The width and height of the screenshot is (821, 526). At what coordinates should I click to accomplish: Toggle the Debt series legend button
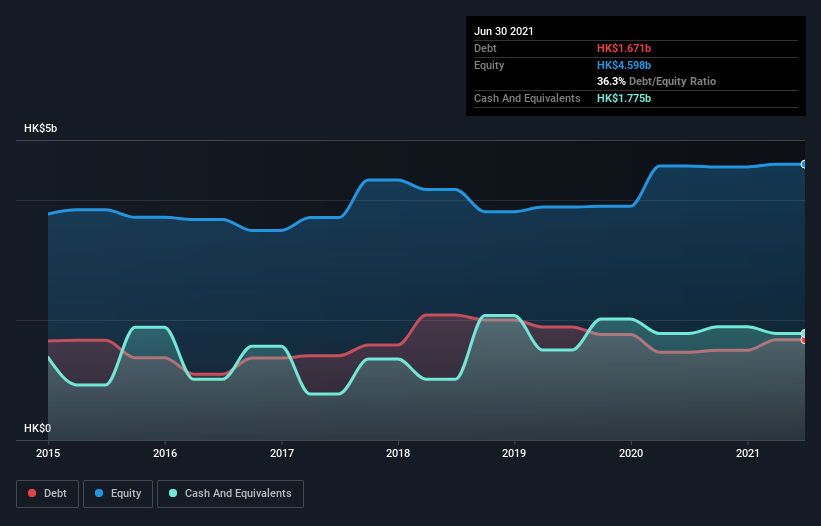click(x=48, y=494)
